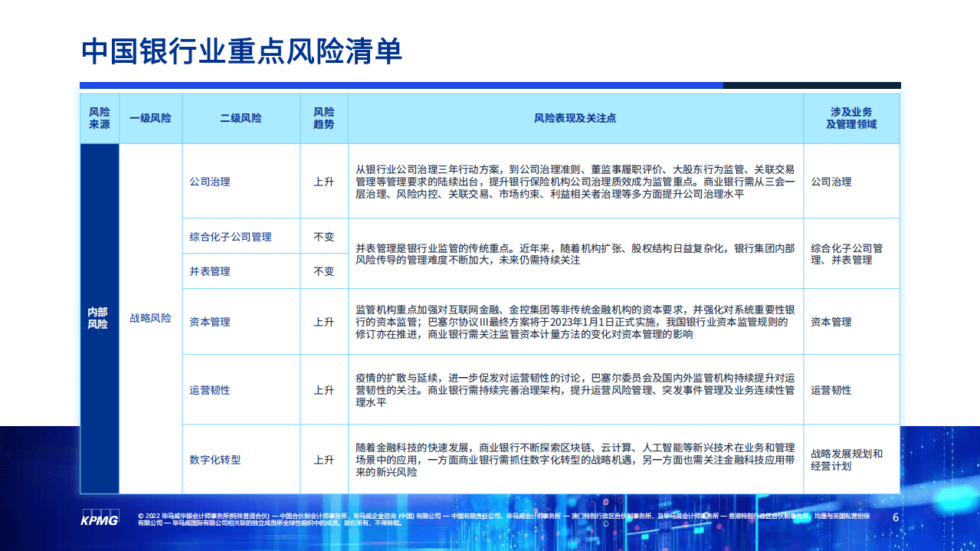Click the blue gradient divider bar
This screenshot has width=980, height=551.
pos(402,82)
